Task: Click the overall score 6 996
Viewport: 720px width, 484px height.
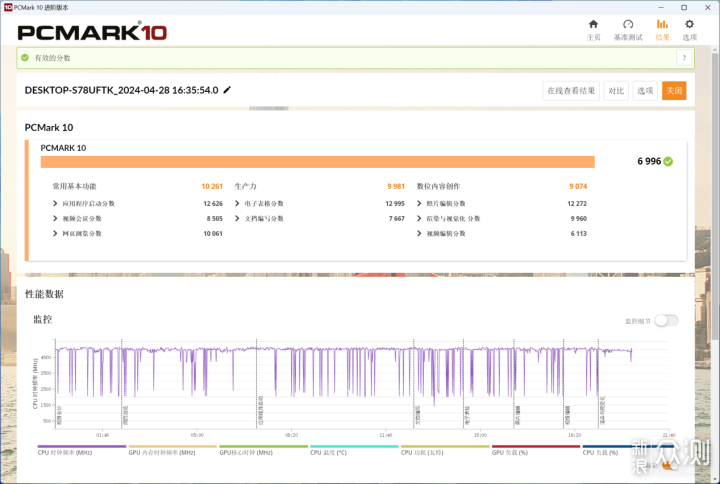Action: pyautogui.click(x=649, y=161)
